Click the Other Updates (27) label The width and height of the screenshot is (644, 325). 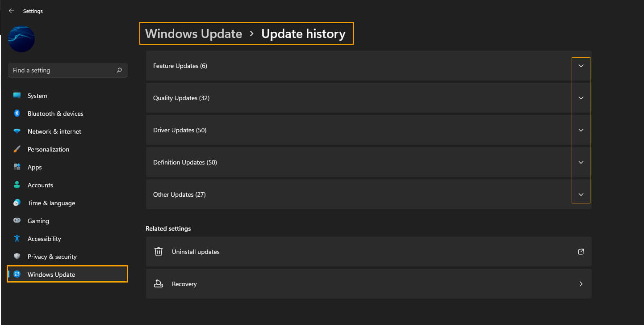(x=180, y=194)
